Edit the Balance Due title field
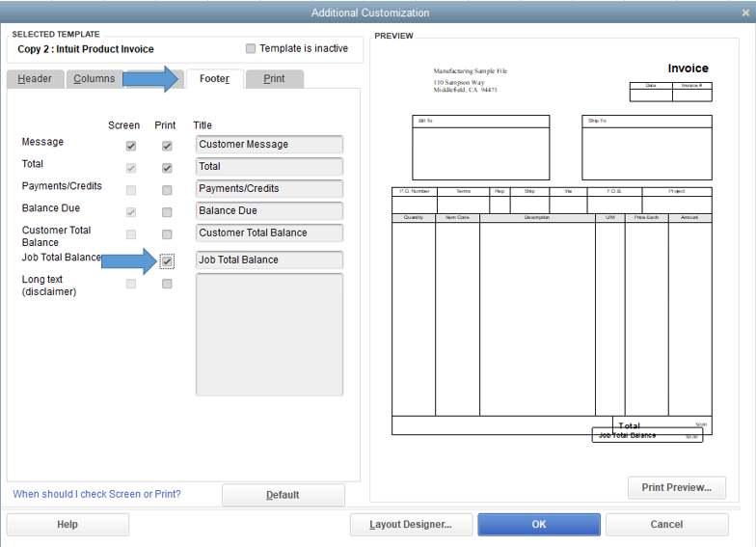 pos(269,210)
